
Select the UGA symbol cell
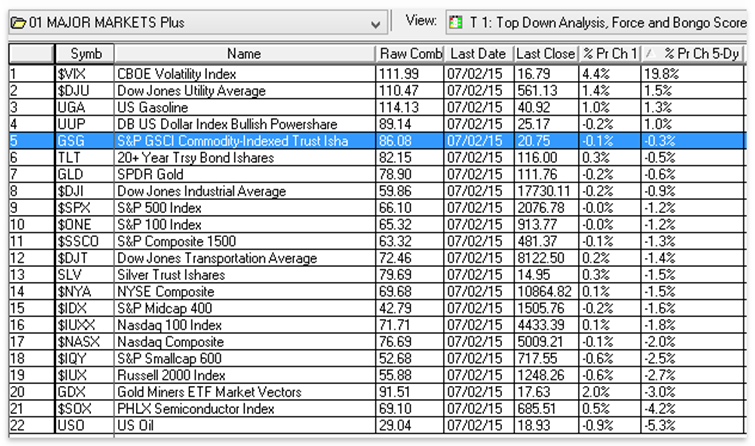pos(85,107)
